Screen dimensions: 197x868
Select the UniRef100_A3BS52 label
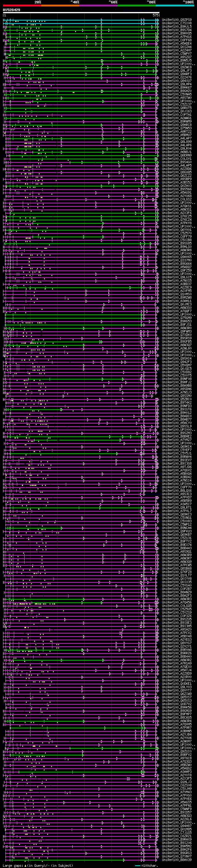point(177,183)
